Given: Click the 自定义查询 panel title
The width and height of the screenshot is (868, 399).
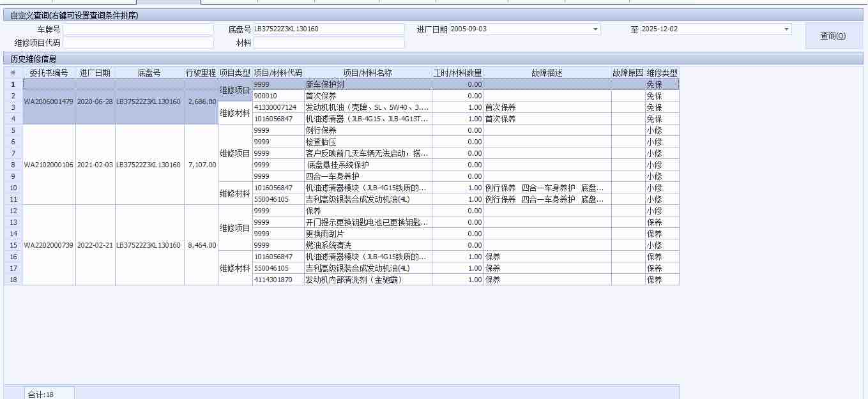Looking at the screenshot, I should (x=74, y=15).
